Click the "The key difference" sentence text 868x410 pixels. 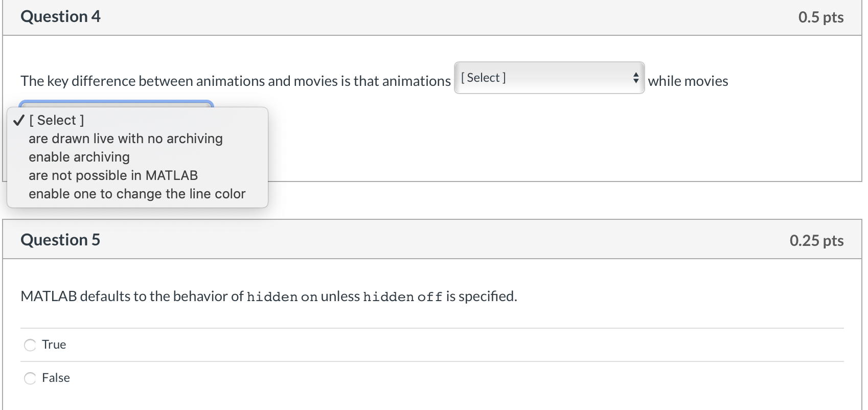[x=235, y=81]
